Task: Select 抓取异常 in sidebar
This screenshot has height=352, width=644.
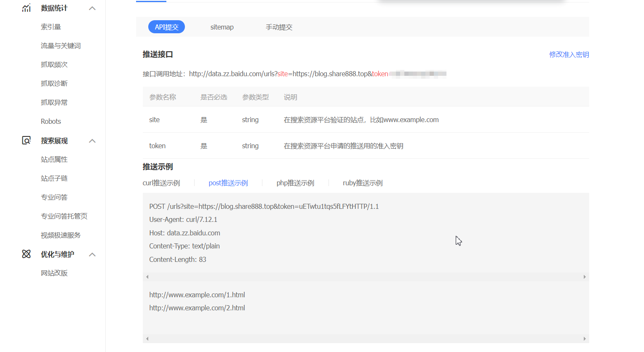Action: point(54,102)
